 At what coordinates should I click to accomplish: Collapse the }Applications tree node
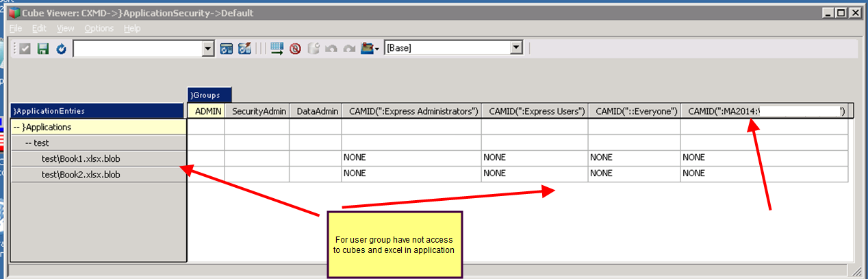coord(17,128)
